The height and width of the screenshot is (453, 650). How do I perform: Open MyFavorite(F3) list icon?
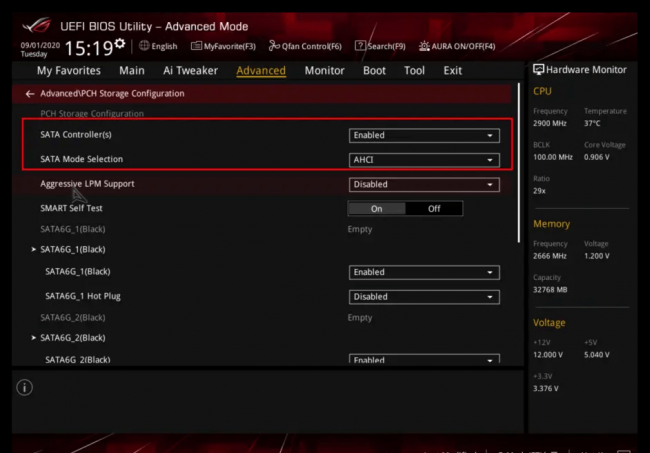(196, 46)
